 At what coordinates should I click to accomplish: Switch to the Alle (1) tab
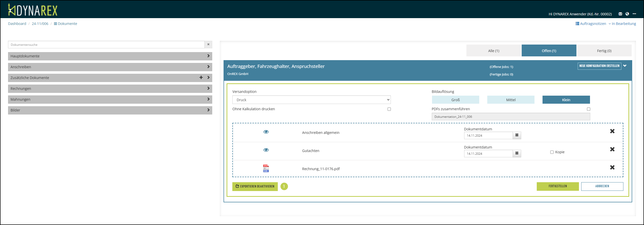tap(494, 51)
